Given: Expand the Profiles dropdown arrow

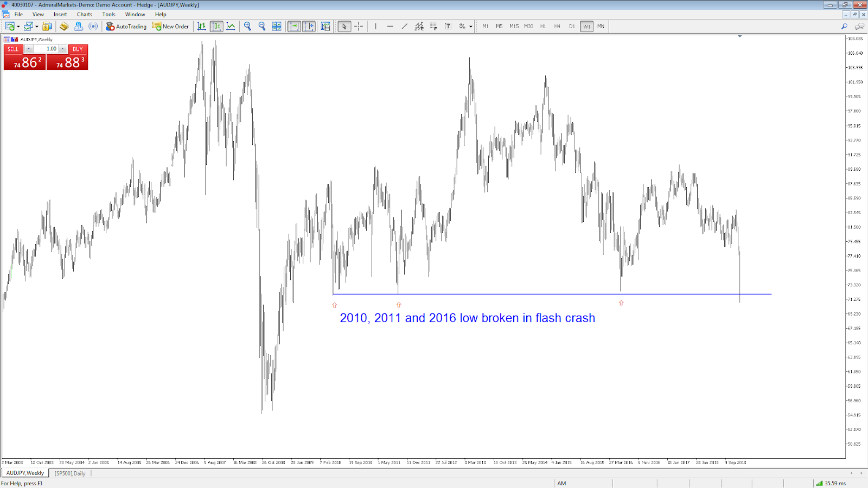Looking at the screenshot, I should click(37, 27).
